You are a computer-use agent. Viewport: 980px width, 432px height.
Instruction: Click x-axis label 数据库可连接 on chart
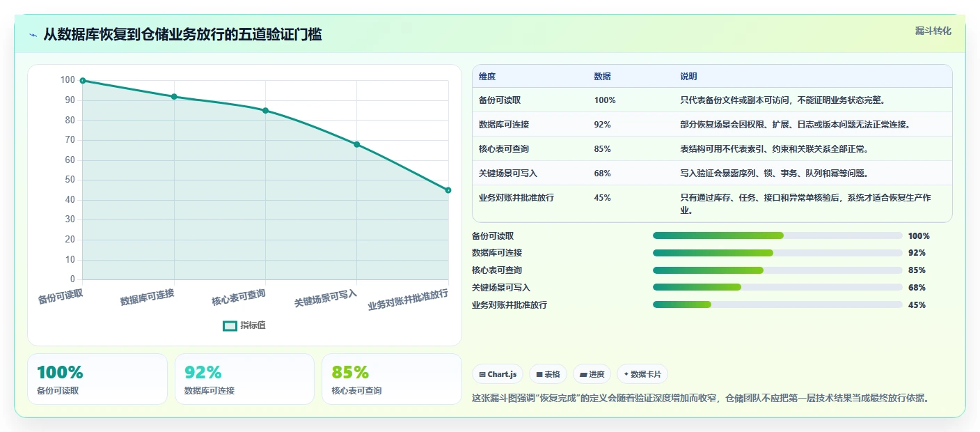pos(147,298)
